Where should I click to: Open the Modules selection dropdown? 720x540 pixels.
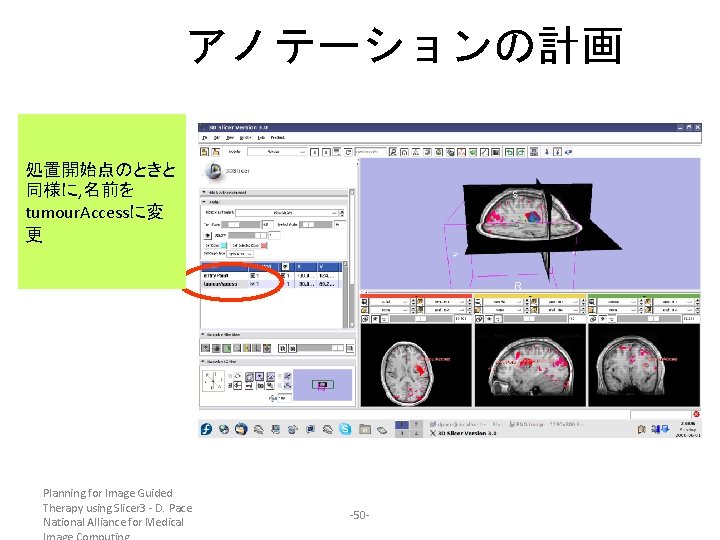pos(277,152)
